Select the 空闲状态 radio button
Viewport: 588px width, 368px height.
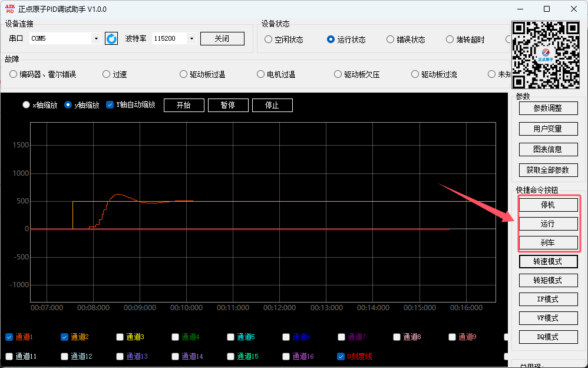(268, 40)
